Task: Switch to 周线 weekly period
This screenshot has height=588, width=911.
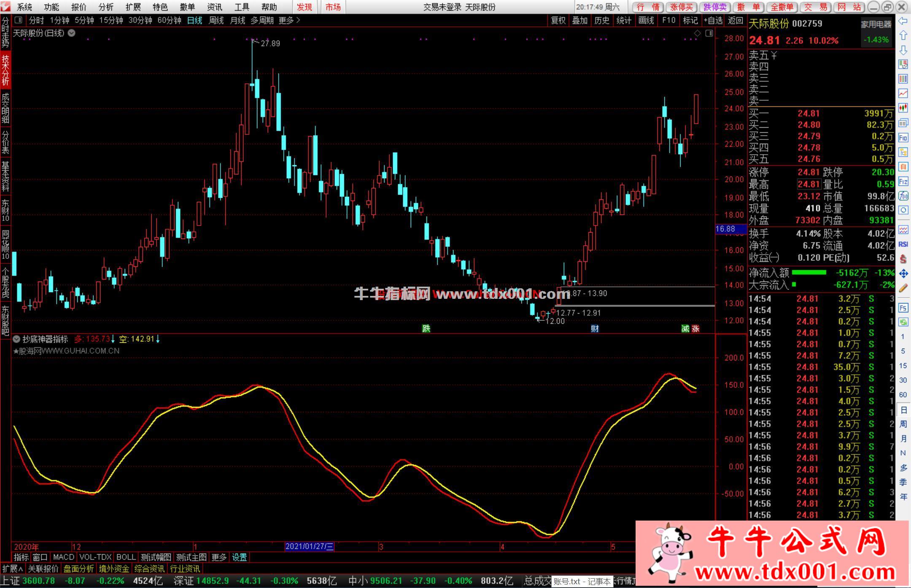Action: tap(216, 20)
